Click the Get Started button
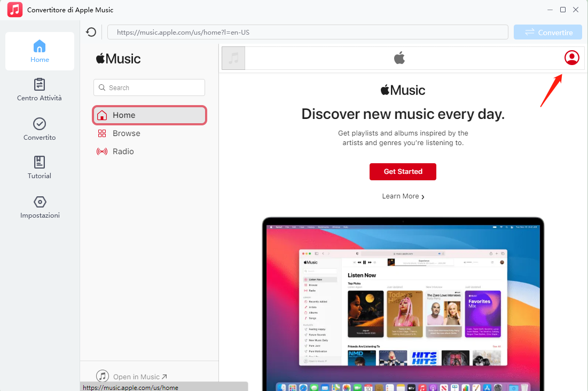The width and height of the screenshot is (588, 391). [403, 172]
